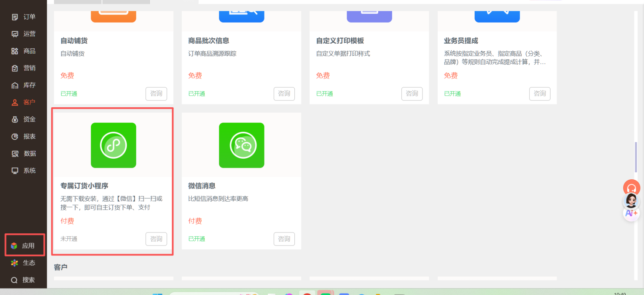Viewport: 644px width, 295px height.
Task: Click 咨询 button on 自动铺货 card
Action: point(156,93)
